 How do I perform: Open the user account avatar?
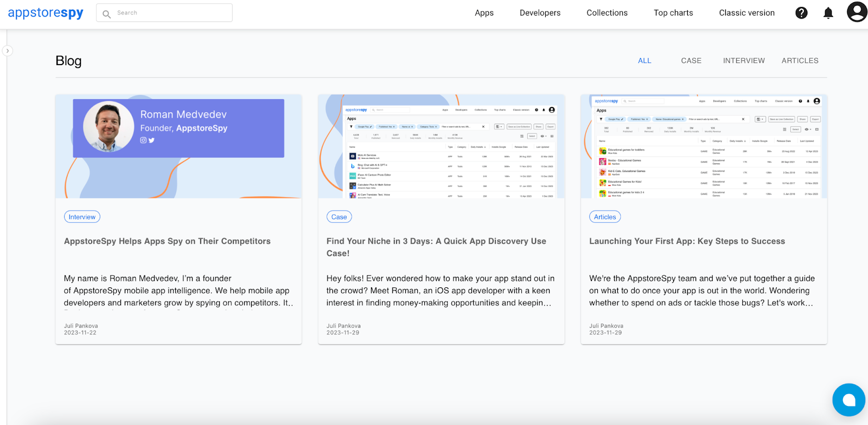[857, 12]
